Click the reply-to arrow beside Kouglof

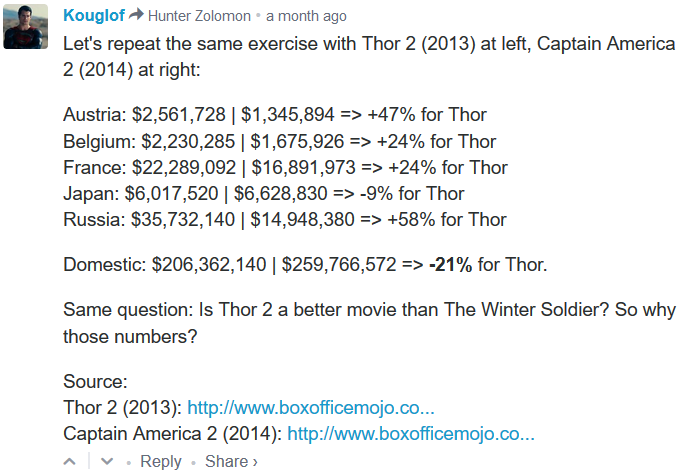point(136,15)
